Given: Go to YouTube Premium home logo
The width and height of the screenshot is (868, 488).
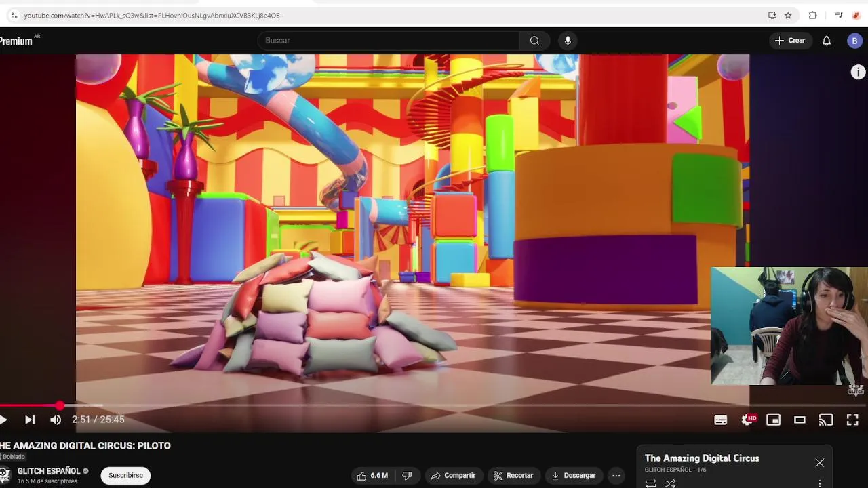Looking at the screenshot, I should (20, 41).
